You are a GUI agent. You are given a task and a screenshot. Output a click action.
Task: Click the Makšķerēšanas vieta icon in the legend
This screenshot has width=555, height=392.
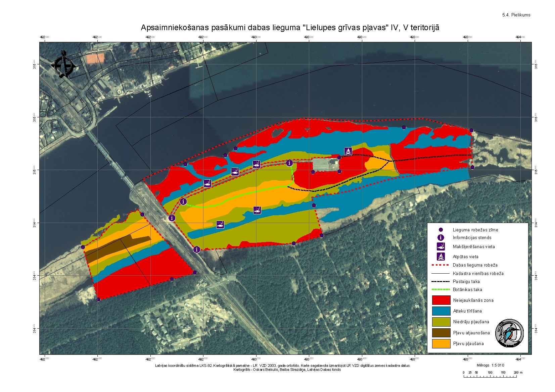441,246
